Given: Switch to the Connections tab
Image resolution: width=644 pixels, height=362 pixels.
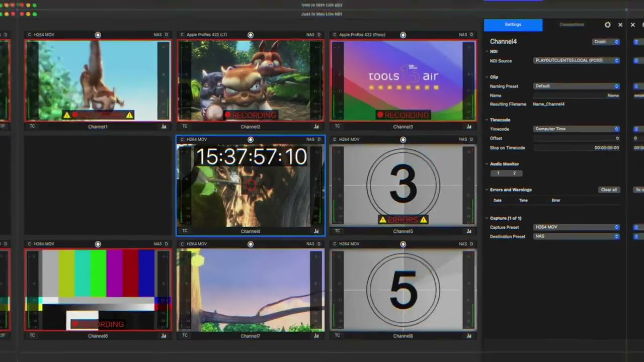Looking at the screenshot, I should pos(572,25).
